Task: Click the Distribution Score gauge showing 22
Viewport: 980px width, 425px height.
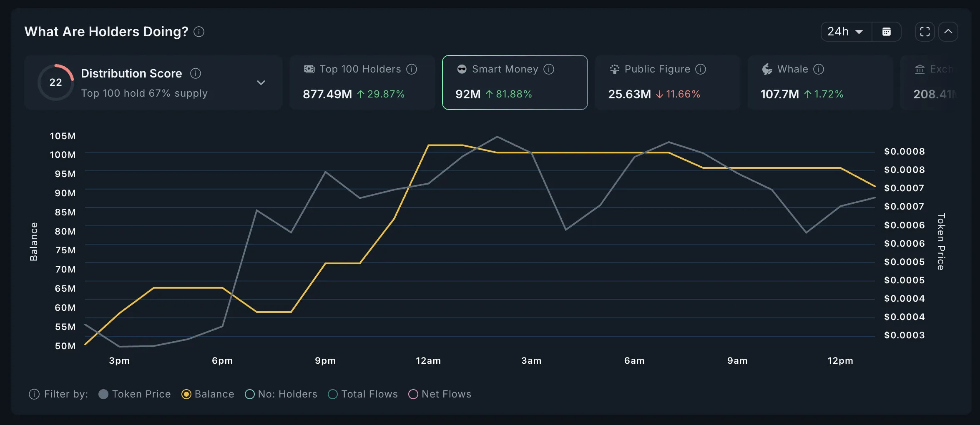Action: click(x=55, y=82)
